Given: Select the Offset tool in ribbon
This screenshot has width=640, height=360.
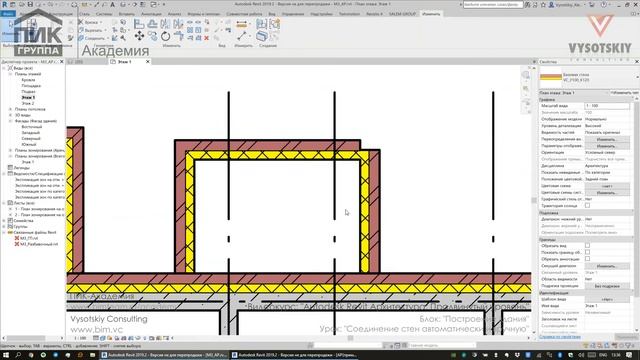Looking at the screenshot, I should [153, 24].
